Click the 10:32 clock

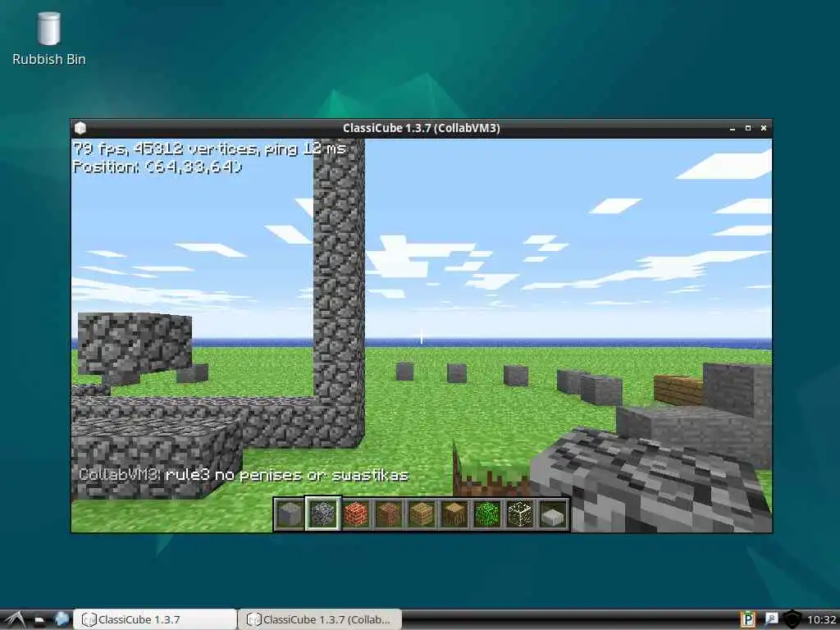point(821,620)
